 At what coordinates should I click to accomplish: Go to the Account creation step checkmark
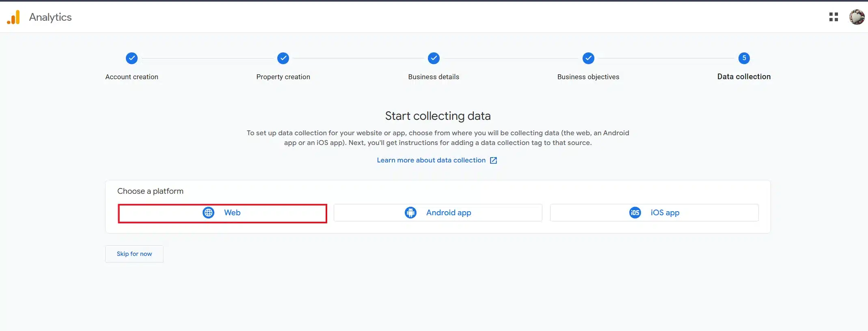coord(132,58)
